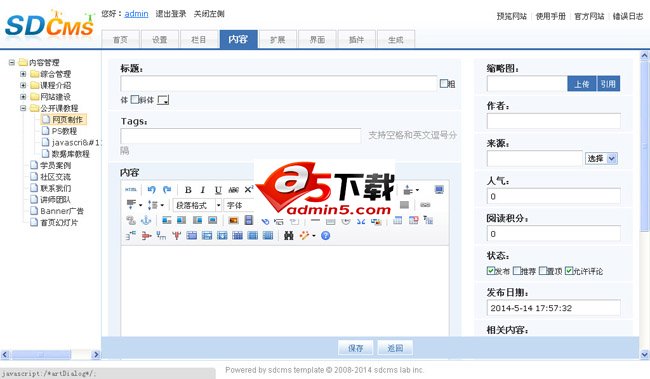The image size is (650, 379).
Task: Click the 引用 reference button
Action: [608, 84]
